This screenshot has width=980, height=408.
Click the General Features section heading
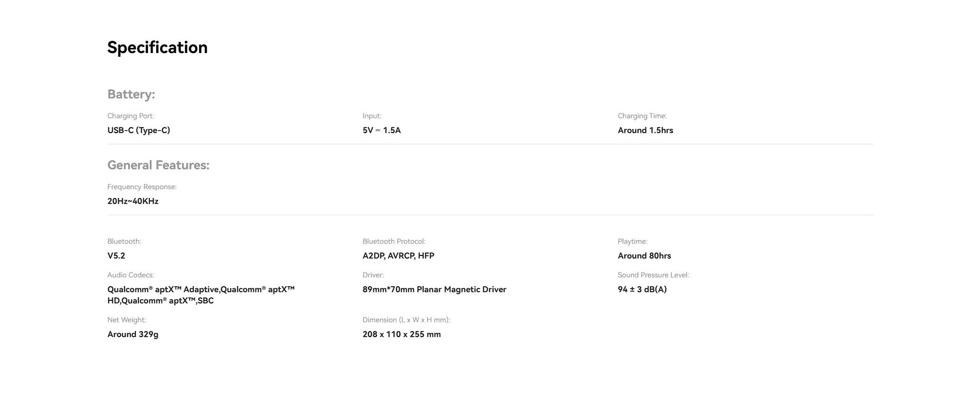click(158, 165)
